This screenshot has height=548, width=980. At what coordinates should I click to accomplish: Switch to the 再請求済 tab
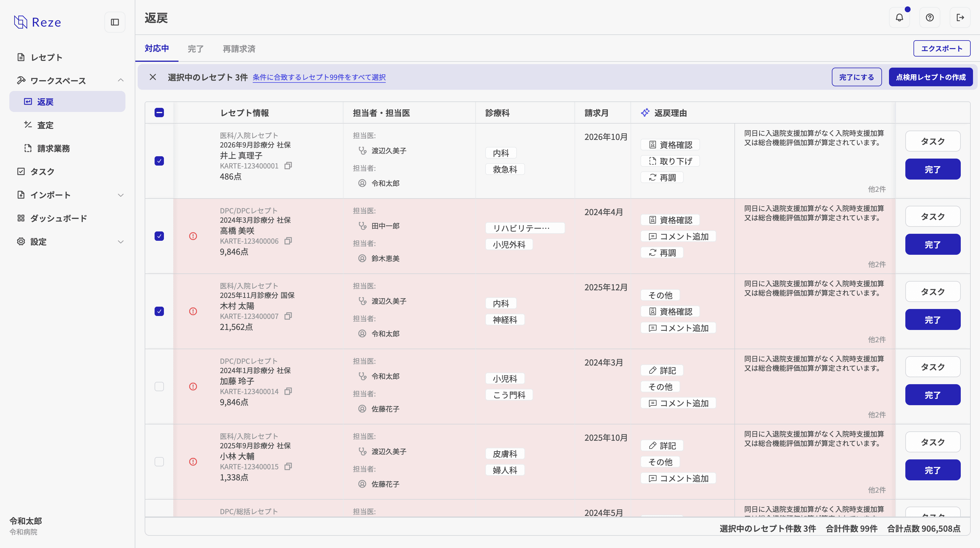coord(239,49)
